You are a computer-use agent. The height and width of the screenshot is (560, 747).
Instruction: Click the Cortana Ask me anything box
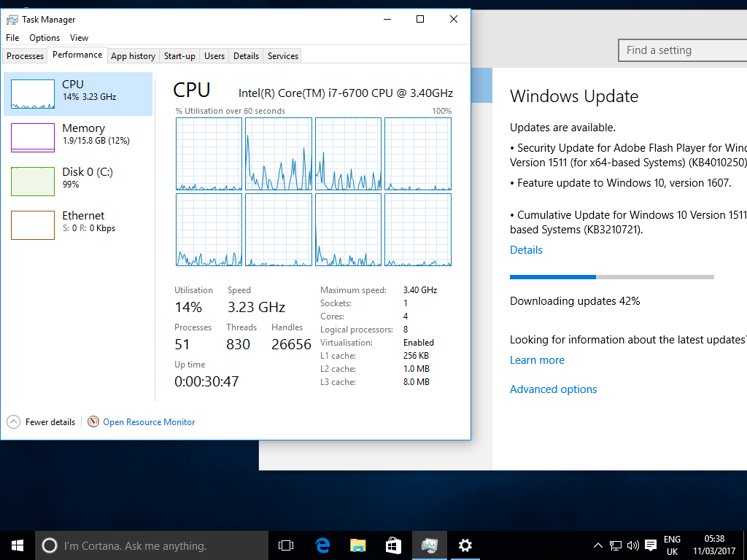(152, 545)
